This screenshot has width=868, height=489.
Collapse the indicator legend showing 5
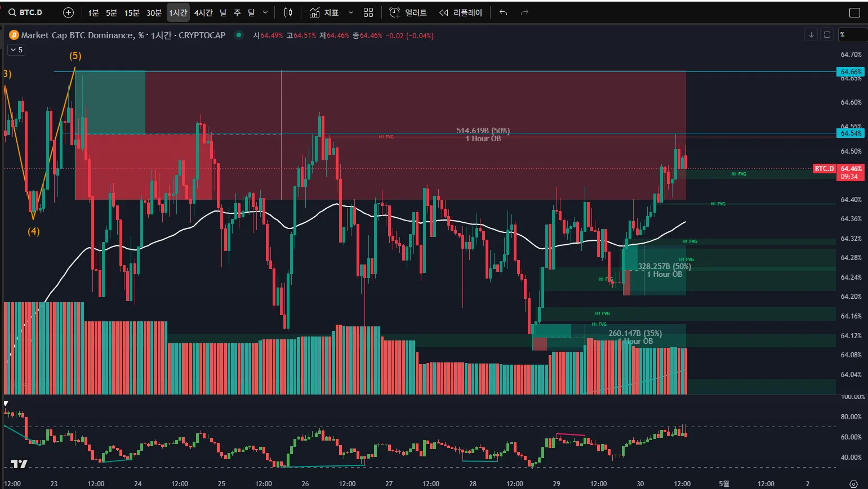click(16, 50)
